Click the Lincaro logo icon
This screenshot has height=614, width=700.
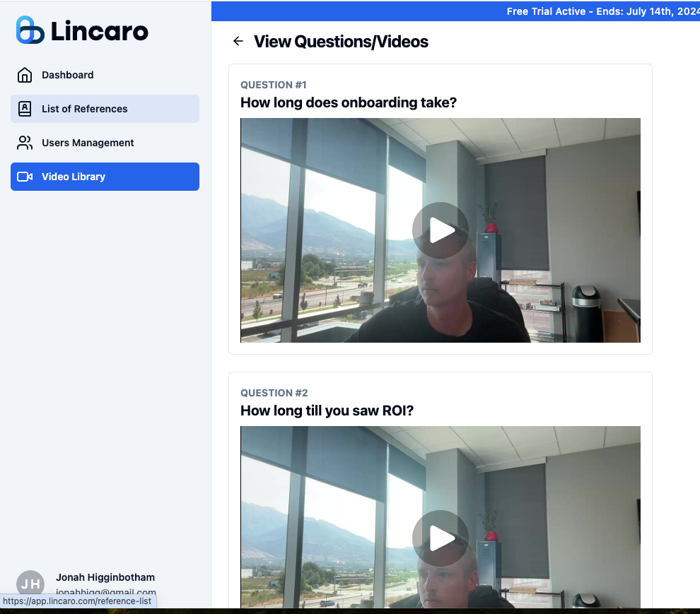[x=30, y=30]
